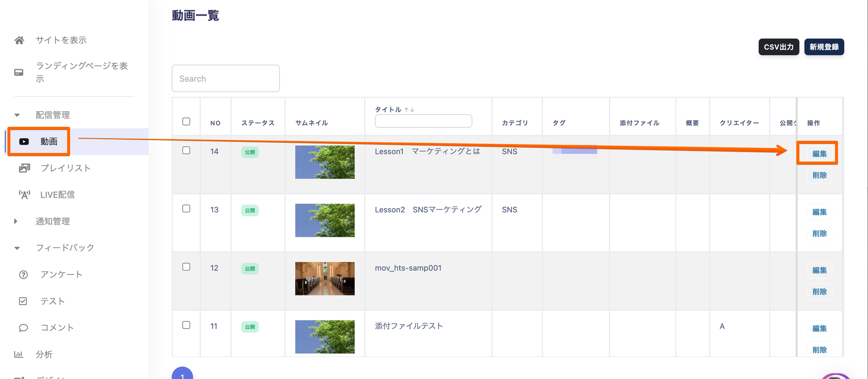Click the テスト checkmark square icon
This screenshot has width=868, height=379.
tap(23, 301)
